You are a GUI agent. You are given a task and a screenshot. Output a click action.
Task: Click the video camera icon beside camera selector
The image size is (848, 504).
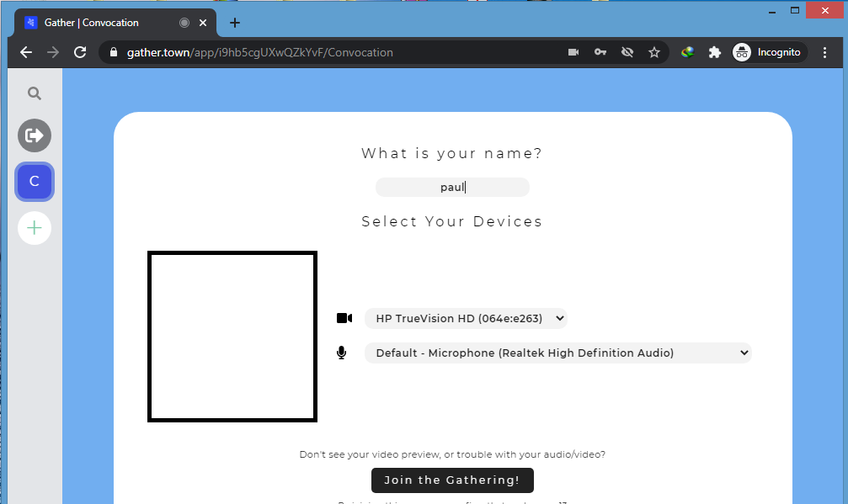pos(344,318)
